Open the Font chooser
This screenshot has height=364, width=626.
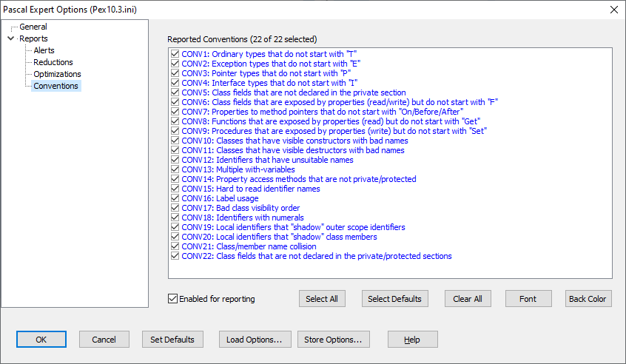528,299
